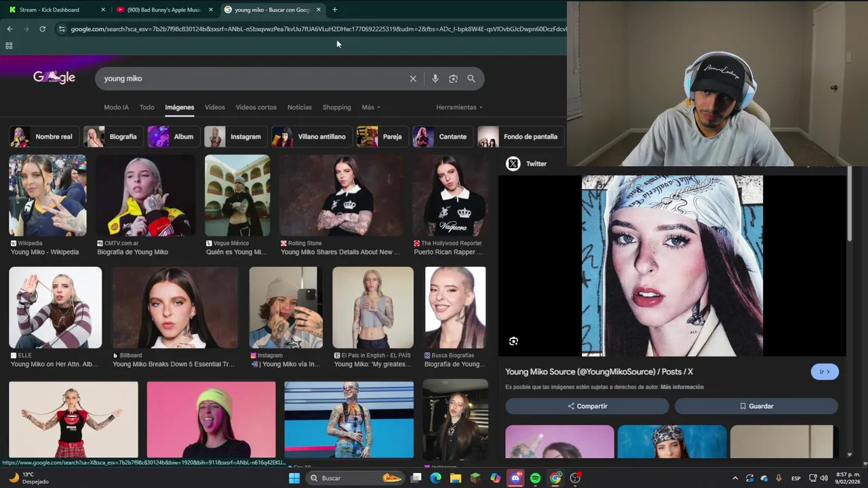The height and width of the screenshot is (488, 868).
Task: Filter images by Fondo de pantalla chip
Action: tap(521, 136)
